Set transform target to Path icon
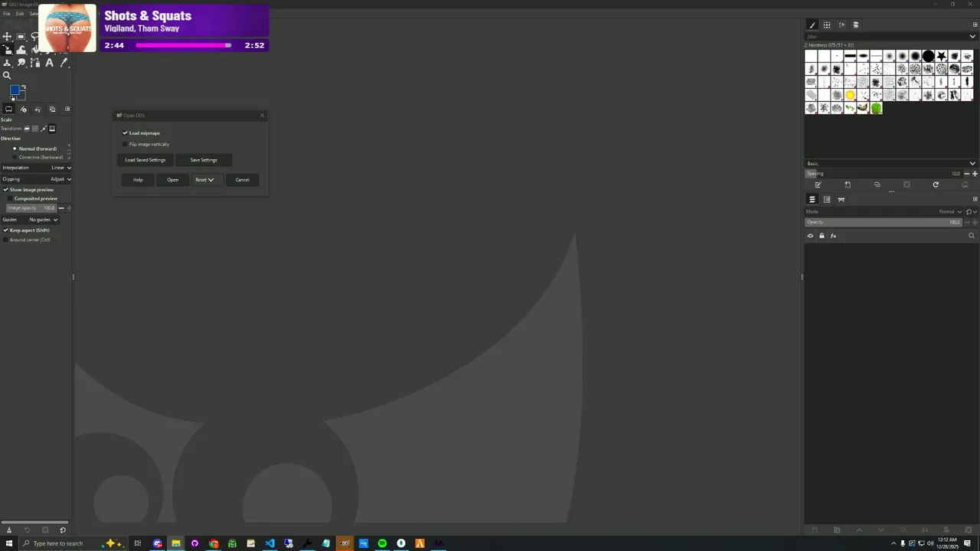The height and width of the screenshot is (551, 980). click(44, 129)
